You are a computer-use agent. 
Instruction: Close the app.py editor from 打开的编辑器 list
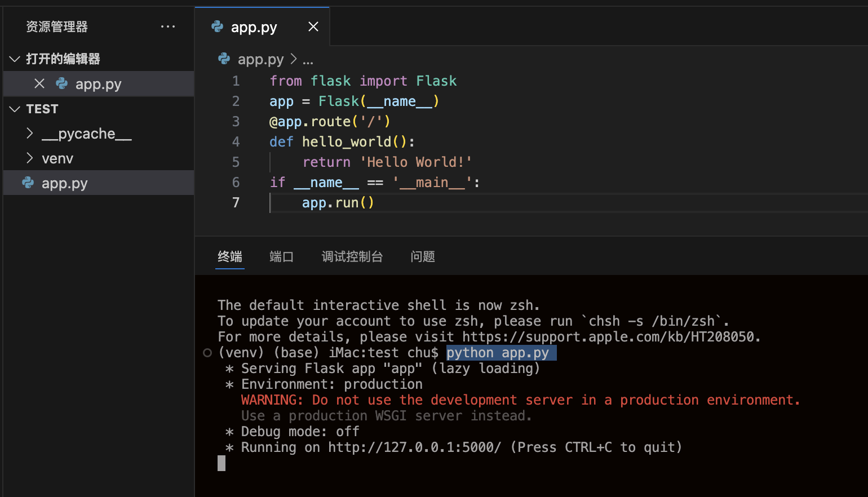[x=39, y=83]
